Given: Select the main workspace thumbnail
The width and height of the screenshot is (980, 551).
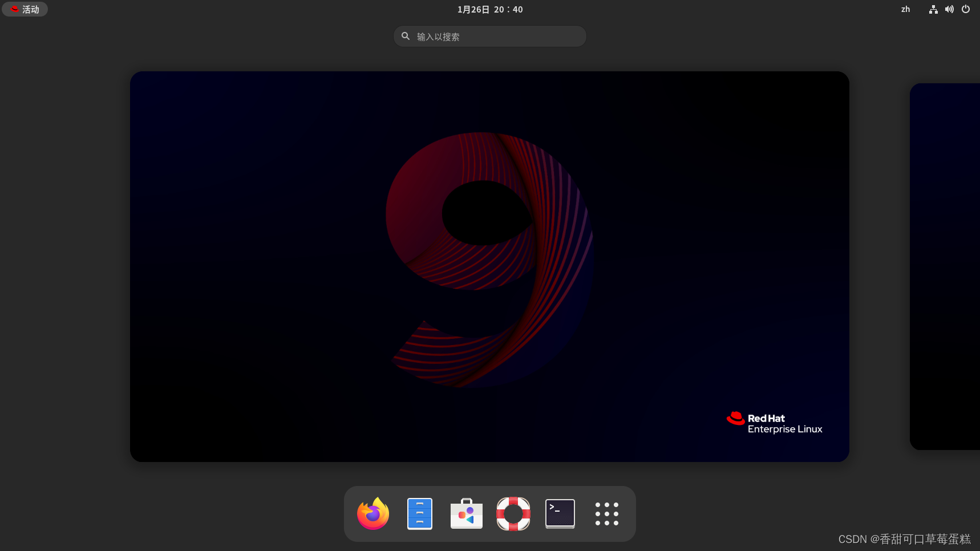Looking at the screenshot, I should [x=489, y=266].
